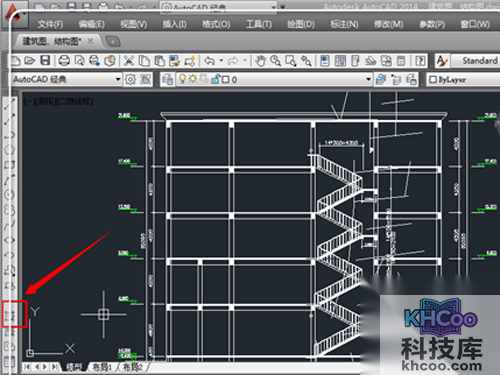Toggle layer 0 freeze sun icon
This screenshot has width=500, height=375.
[193, 79]
